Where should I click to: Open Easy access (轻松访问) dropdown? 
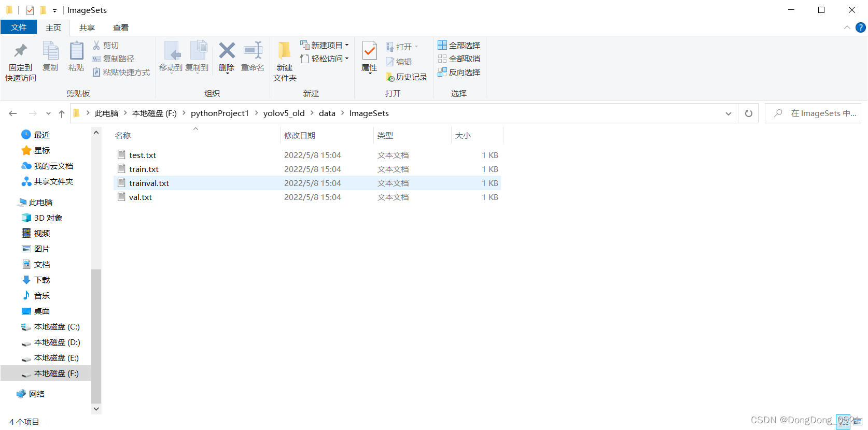pyautogui.click(x=325, y=59)
